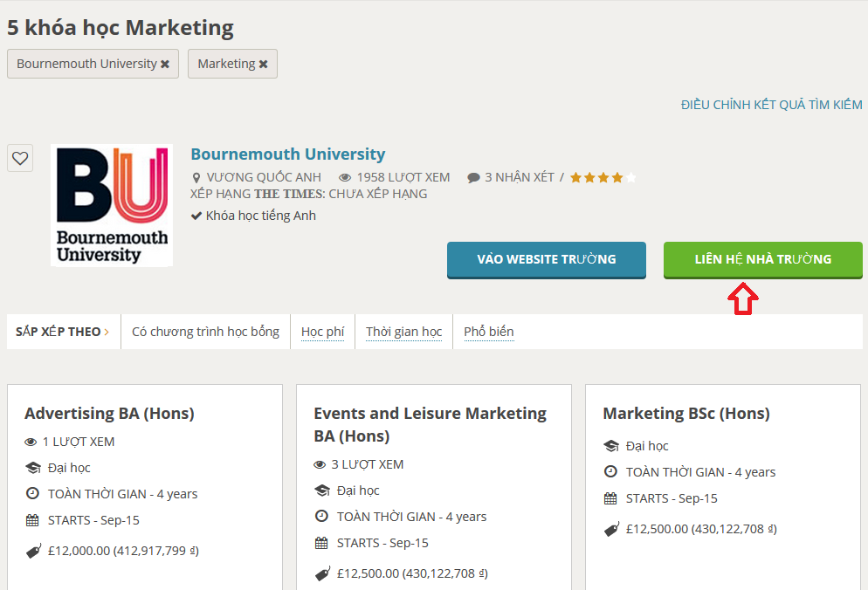Click the £12,000.00 (412,917,799 ₫) price

tap(123, 552)
